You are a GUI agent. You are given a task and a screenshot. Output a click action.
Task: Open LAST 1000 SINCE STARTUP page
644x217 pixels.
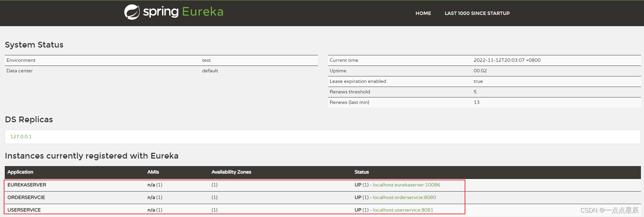click(x=477, y=13)
